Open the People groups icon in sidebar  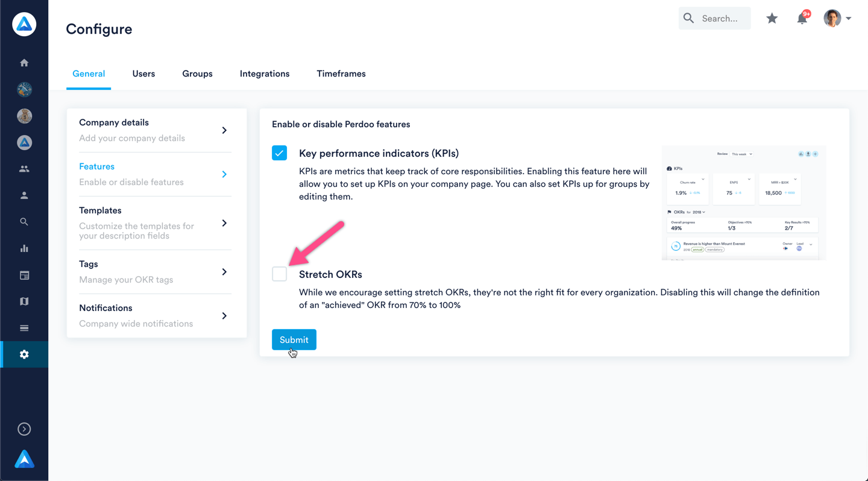point(24,169)
